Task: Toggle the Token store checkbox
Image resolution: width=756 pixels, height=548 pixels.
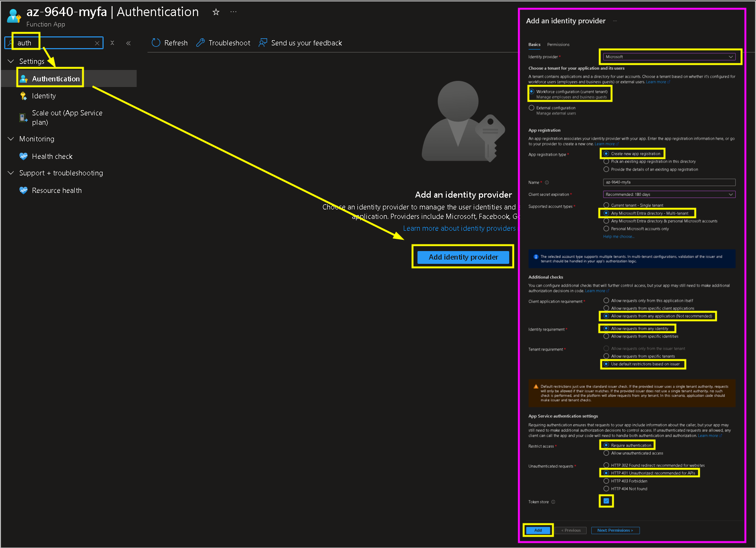Action: tap(606, 501)
